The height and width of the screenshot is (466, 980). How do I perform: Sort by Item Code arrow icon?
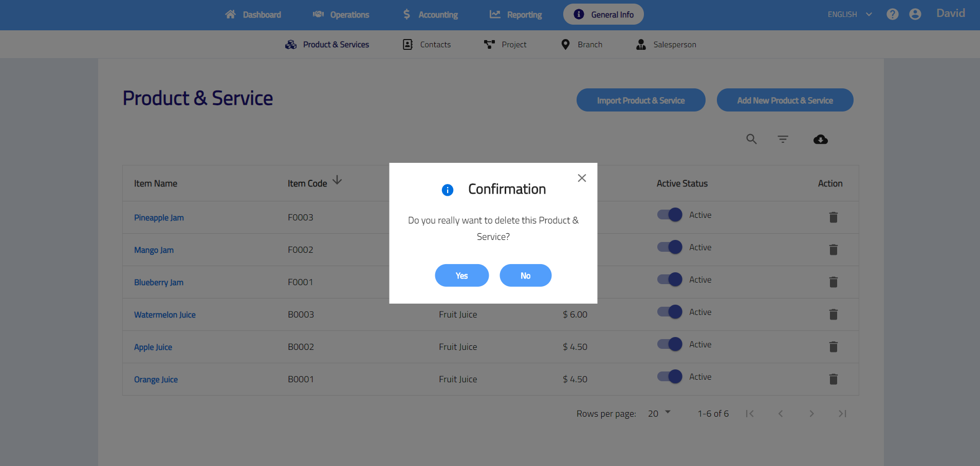coord(337,180)
